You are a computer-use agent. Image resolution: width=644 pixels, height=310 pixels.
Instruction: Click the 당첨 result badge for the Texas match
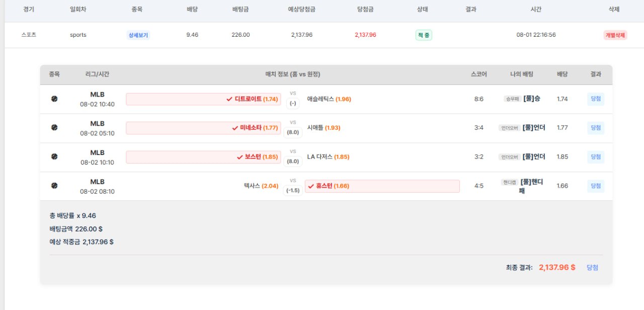pos(596,186)
